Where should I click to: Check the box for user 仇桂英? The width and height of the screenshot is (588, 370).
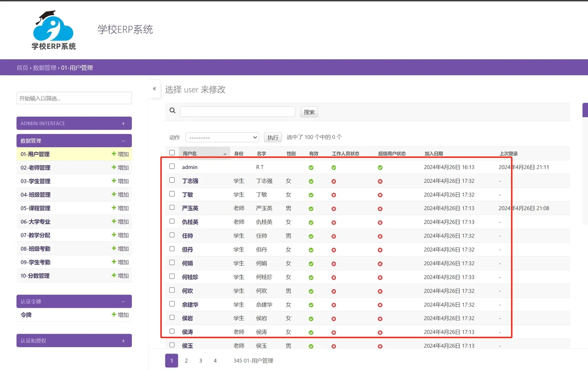tap(172, 221)
